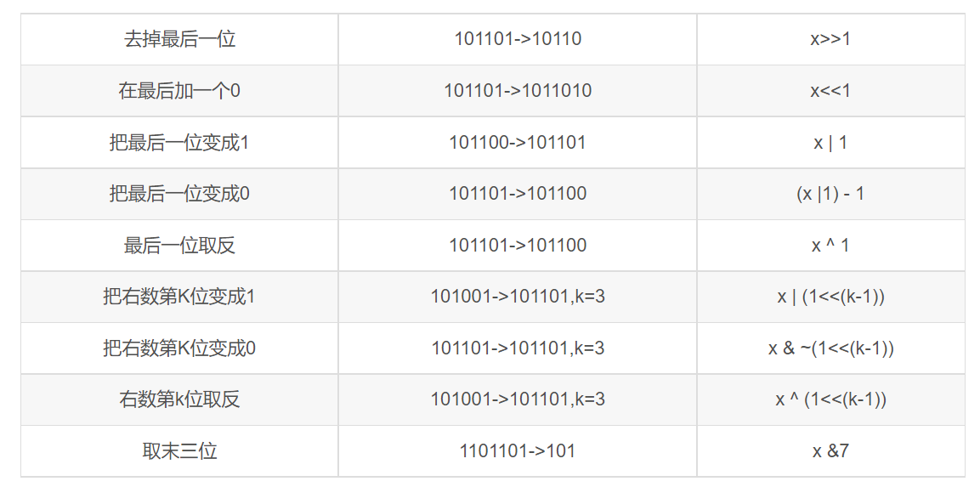Screen dimensions: 980x487
Task: Click the '把最后一位变成0' label
Action: pos(179,194)
